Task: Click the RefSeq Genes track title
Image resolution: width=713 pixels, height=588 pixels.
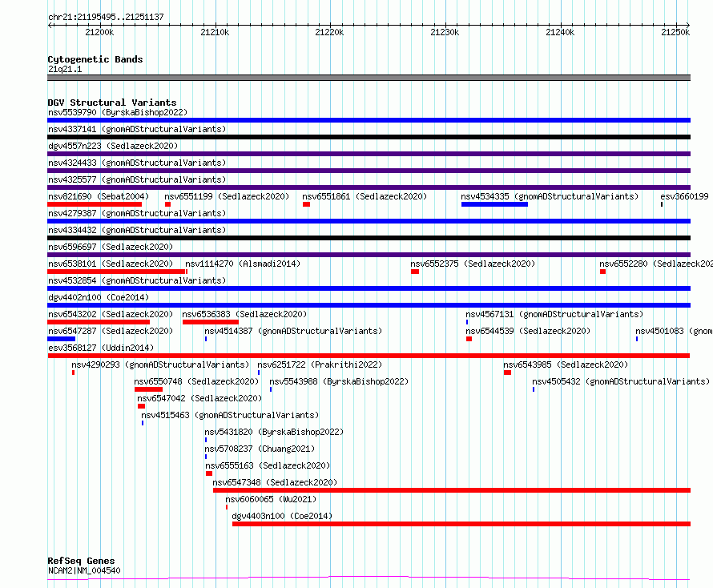Action: (81, 561)
